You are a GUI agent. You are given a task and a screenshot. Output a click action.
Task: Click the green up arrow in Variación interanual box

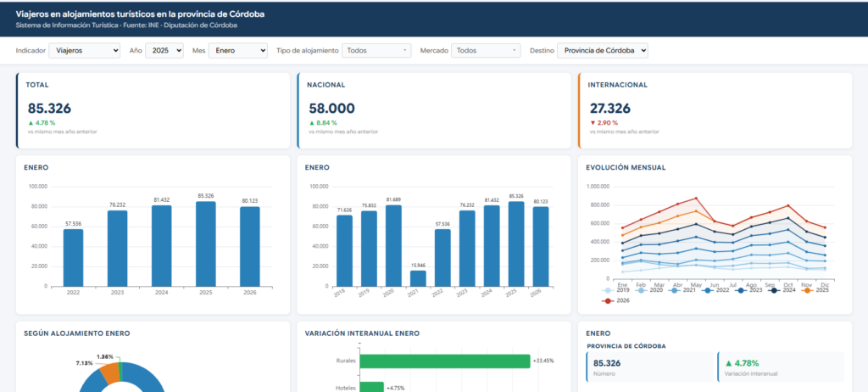click(728, 363)
